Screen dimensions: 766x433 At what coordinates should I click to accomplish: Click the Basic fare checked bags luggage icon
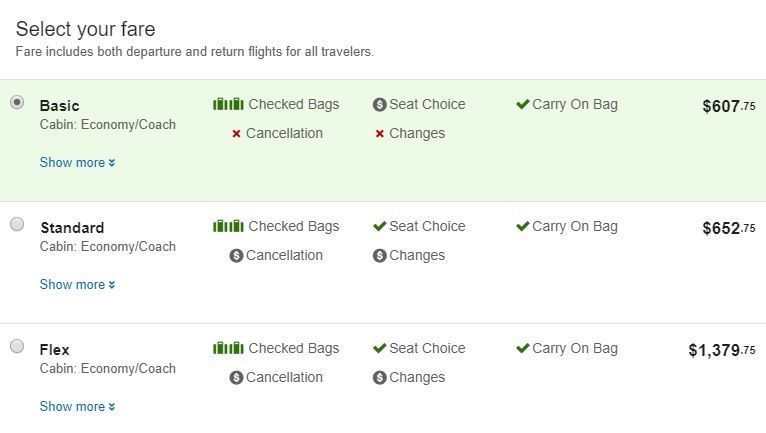click(x=228, y=104)
